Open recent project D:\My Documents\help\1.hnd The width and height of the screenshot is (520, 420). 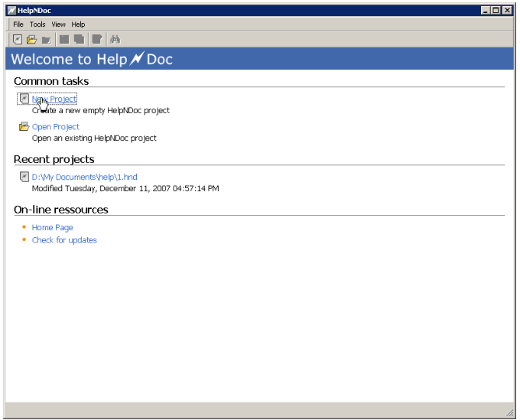click(x=84, y=177)
